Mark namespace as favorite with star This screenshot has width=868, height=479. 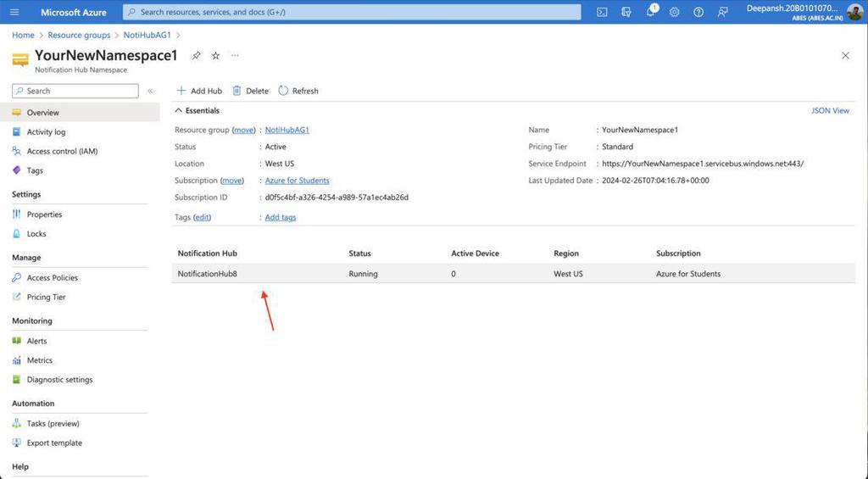tap(216, 55)
